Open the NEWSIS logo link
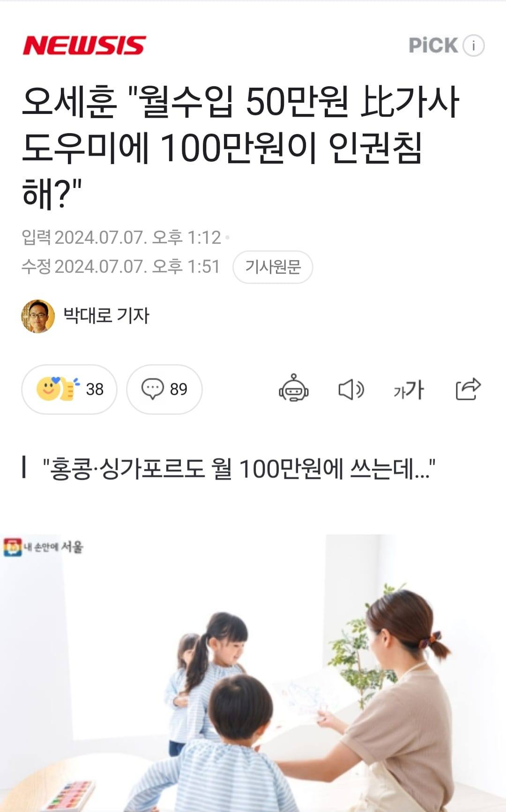 (84, 45)
